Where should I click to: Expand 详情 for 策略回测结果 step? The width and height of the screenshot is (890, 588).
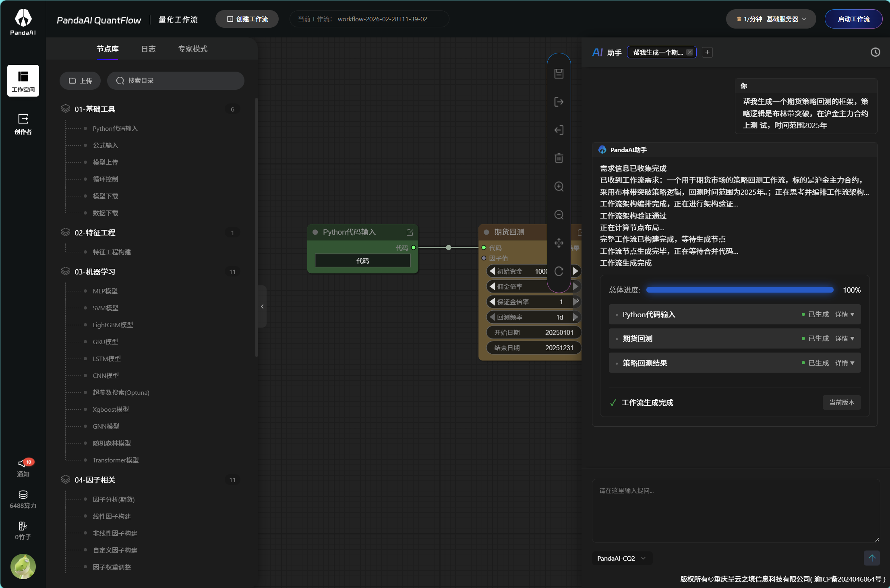844,363
